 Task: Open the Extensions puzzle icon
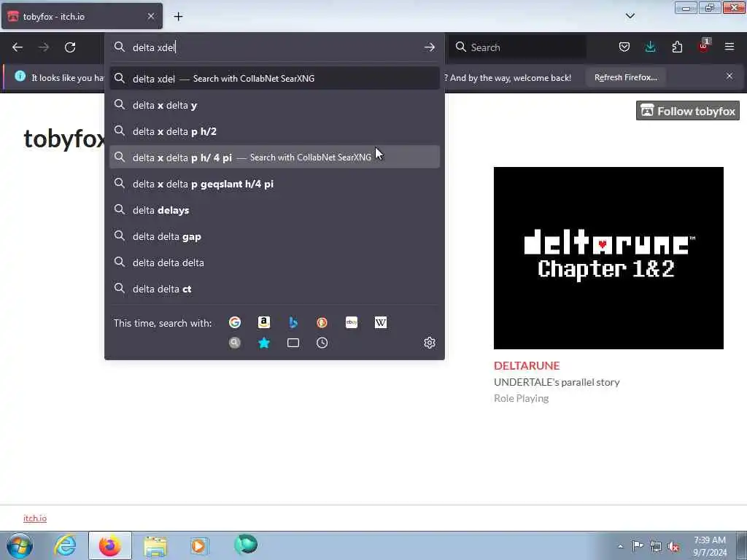coord(677,47)
